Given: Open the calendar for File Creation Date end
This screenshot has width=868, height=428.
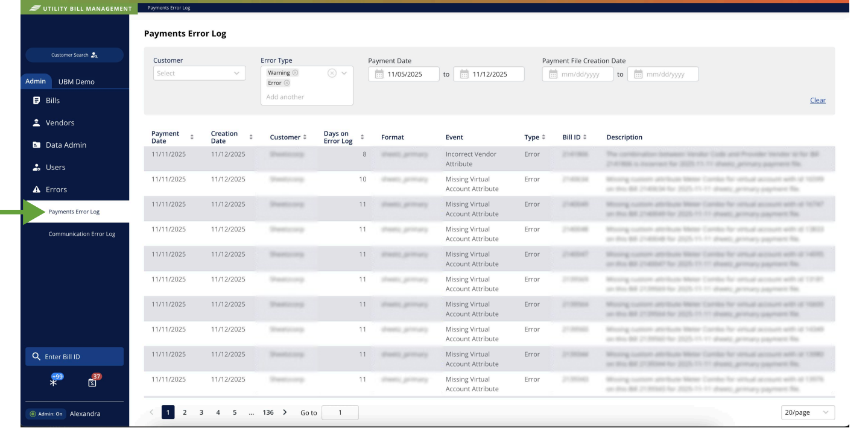Looking at the screenshot, I should pyautogui.click(x=638, y=74).
